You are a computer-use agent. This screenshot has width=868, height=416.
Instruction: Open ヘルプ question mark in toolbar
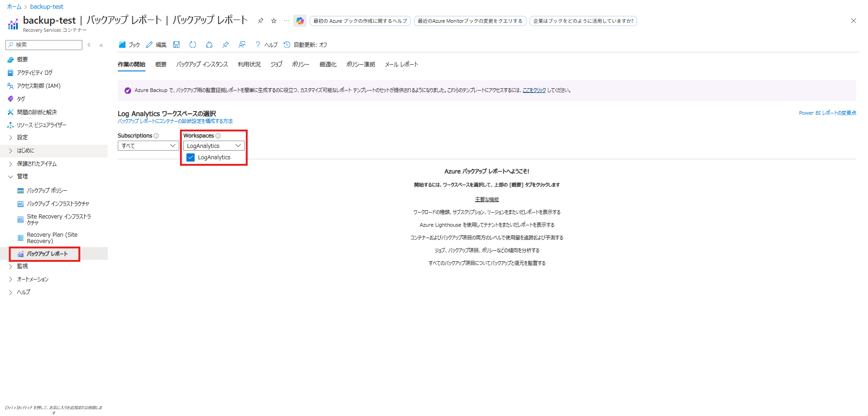click(x=266, y=45)
